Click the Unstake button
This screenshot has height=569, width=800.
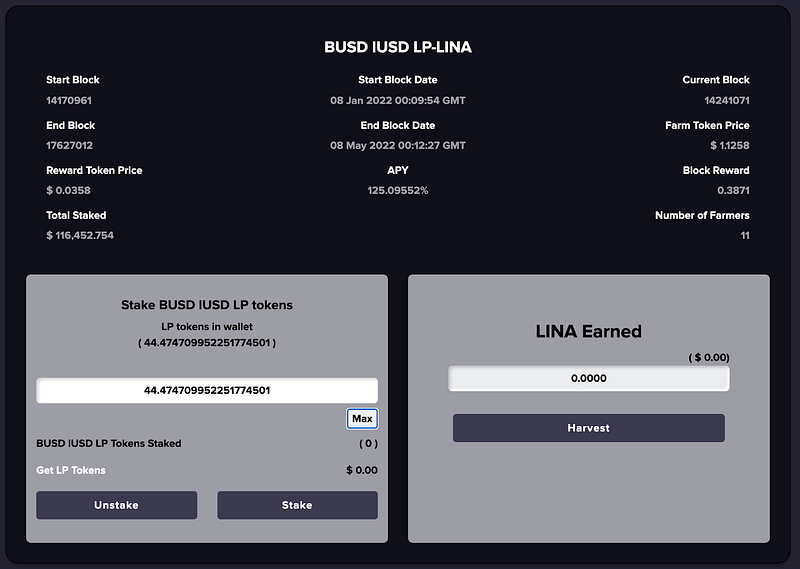pyautogui.click(x=116, y=505)
